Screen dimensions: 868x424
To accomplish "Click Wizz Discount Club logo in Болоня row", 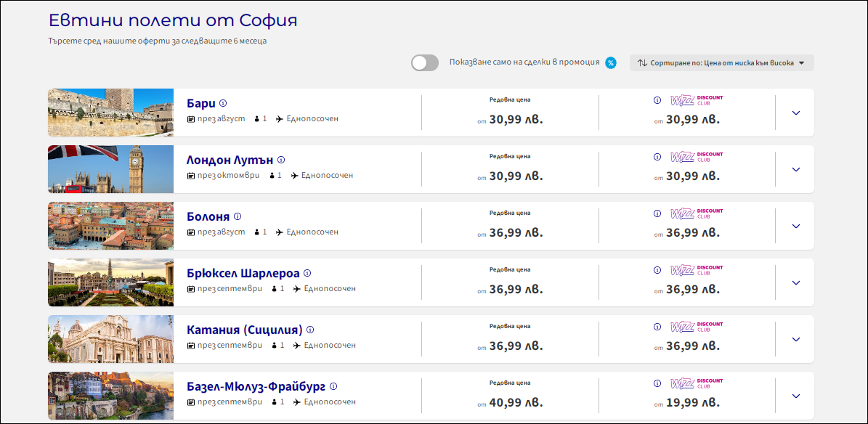I will pyautogui.click(x=696, y=213).
